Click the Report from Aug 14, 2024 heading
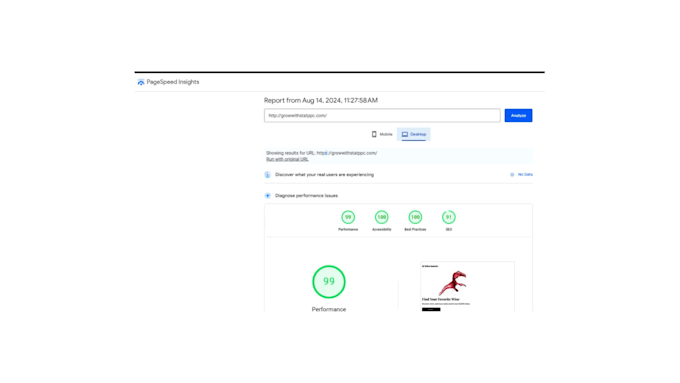The width and height of the screenshot is (680, 383). coord(321,100)
